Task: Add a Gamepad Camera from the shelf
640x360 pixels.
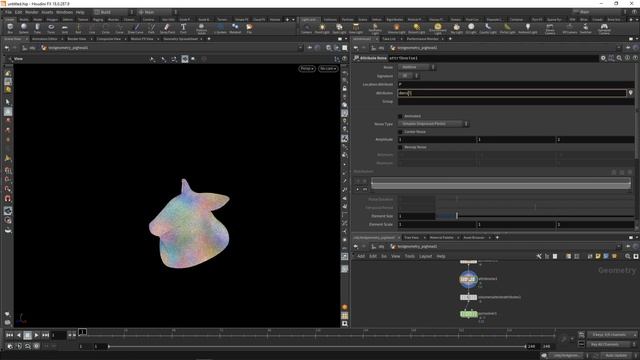Action: 604,28
